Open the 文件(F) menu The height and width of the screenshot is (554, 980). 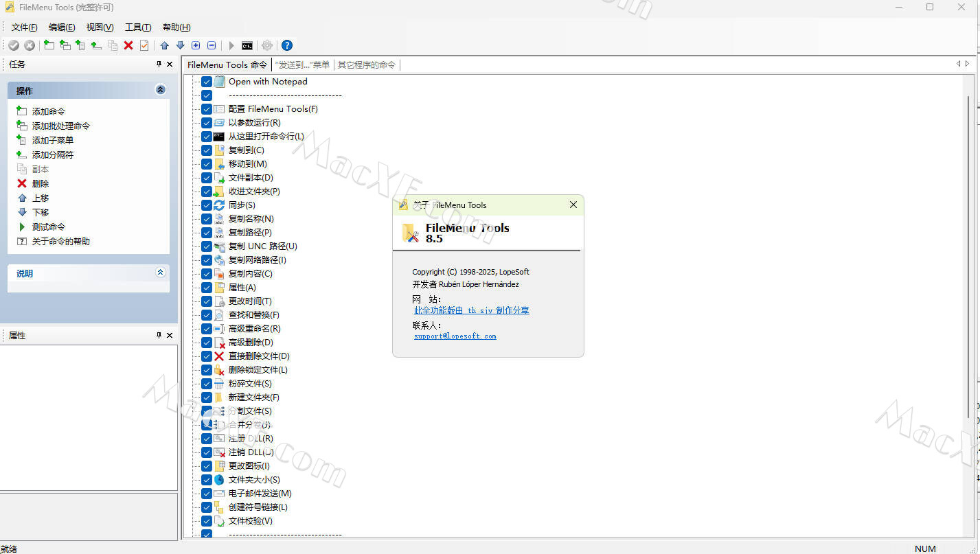[x=25, y=27]
